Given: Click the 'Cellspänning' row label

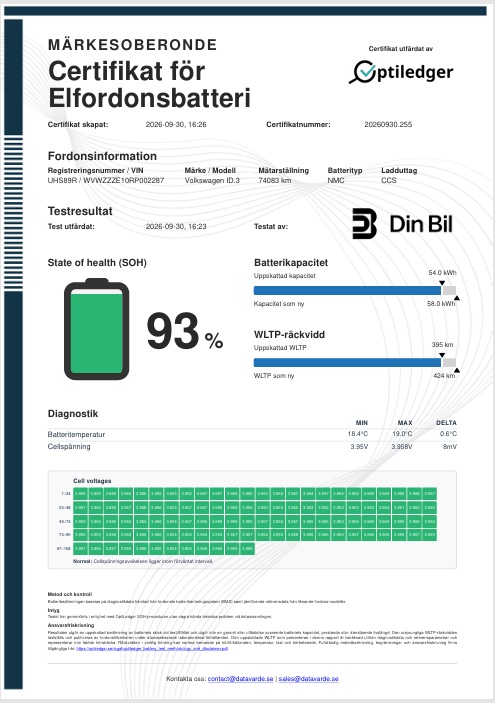Looking at the screenshot, I should pos(69,447).
